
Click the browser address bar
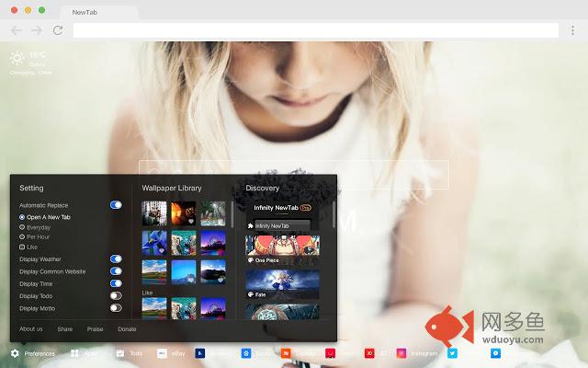point(312,30)
